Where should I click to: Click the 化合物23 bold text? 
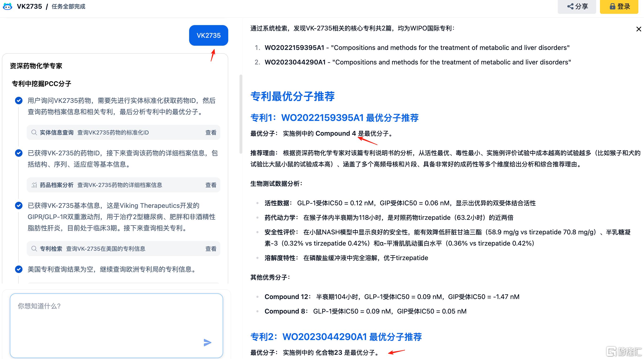point(329,353)
